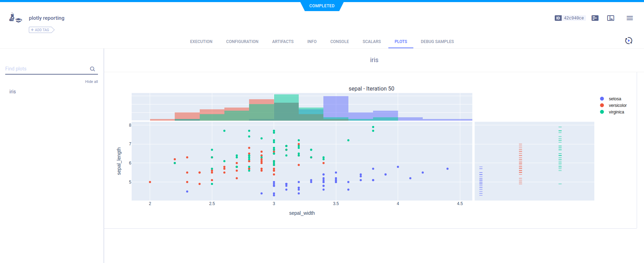Click the experiment task type icon
The height and width of the screenshot is (263, 644).
tap(15, 18)
